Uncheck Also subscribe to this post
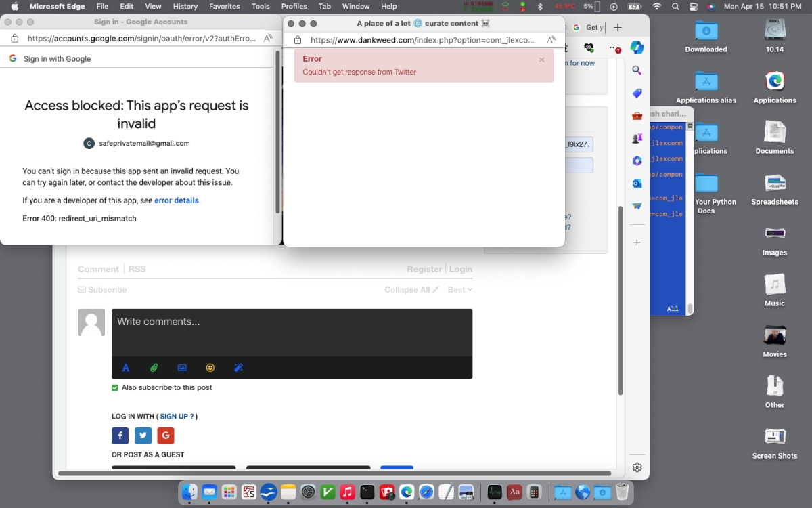Viewport: 812px width, 508px height. [115, 388]
